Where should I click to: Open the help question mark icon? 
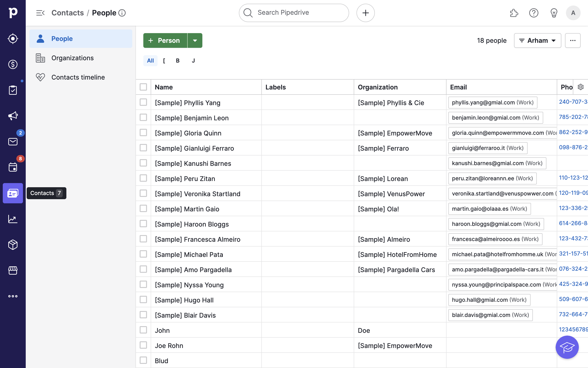534,13
